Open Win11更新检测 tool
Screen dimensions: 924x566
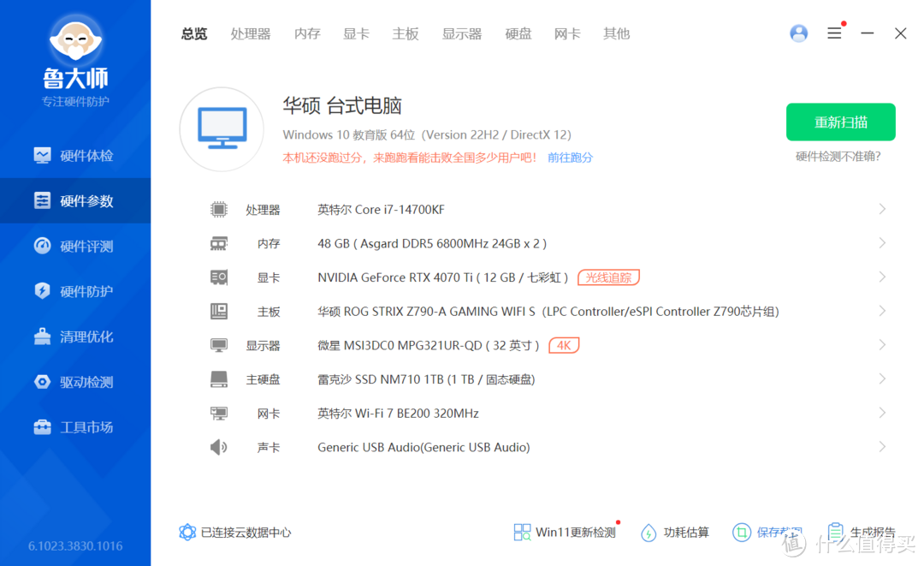pyautogui.click(x=566, y=533)
